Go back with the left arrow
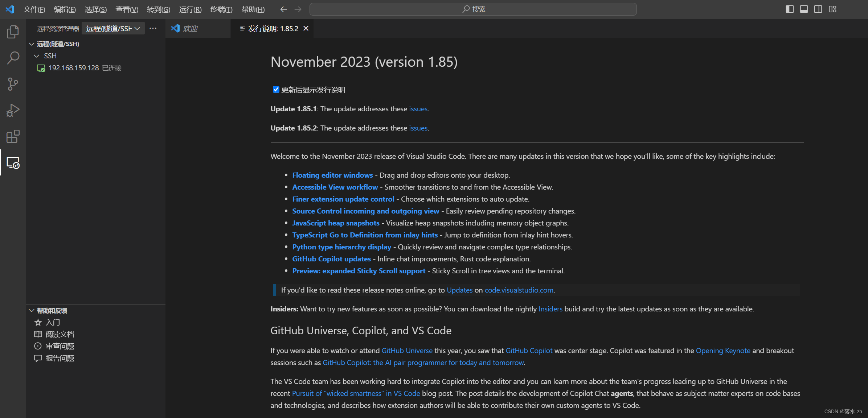This screenshot has height=418, width=868. pyautogui.click(x=284, y=9)
